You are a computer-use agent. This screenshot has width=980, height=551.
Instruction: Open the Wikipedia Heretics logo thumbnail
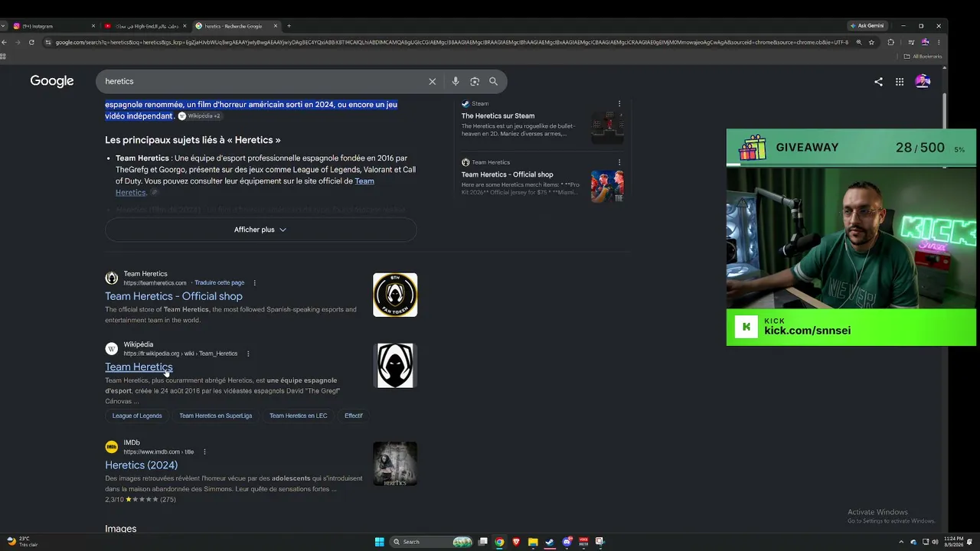395,366
